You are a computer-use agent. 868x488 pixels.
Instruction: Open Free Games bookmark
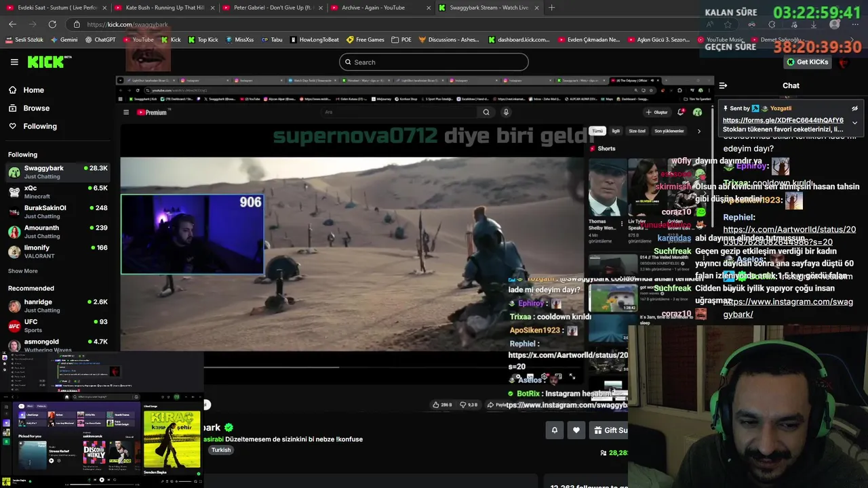click(x=365, y=40)
